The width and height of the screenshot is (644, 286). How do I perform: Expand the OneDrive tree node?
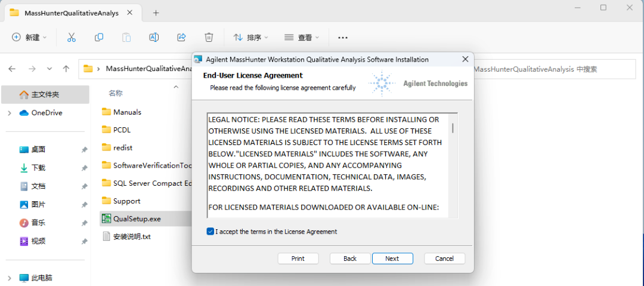(10, 113)
